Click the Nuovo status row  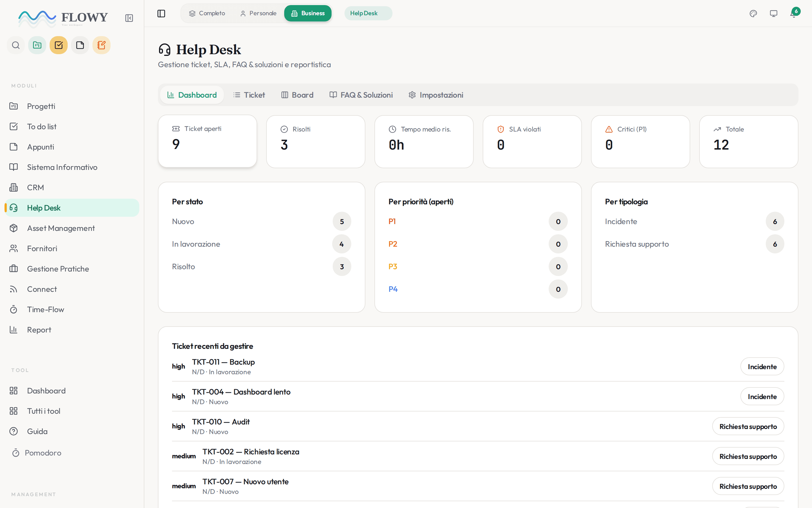[261, 222]
